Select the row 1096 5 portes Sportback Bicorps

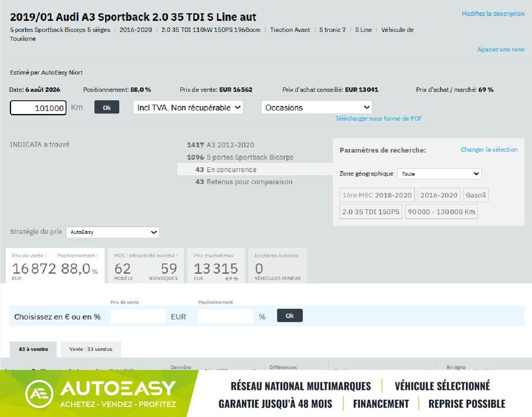point(240,157)
